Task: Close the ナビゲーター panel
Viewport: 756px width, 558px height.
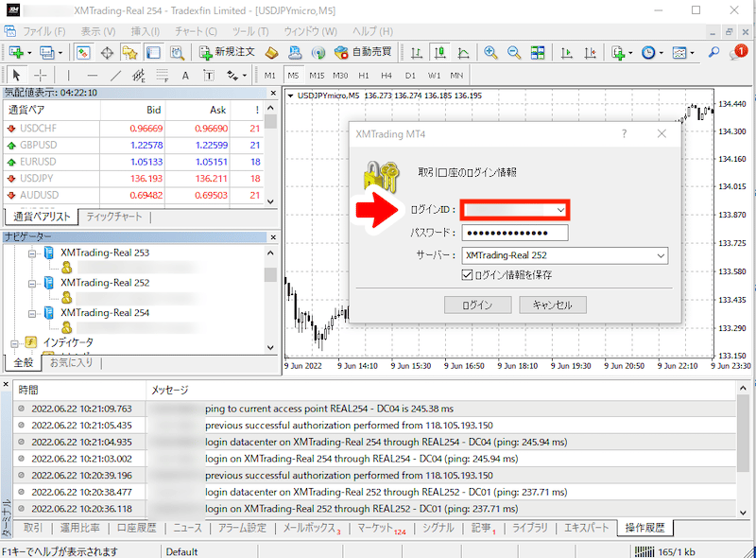Action: [273, 237]
